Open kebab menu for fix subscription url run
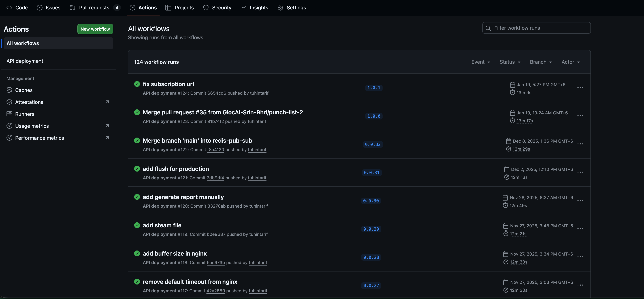The height and width of the screenshot is (299, 644). [x=580, y=88]
